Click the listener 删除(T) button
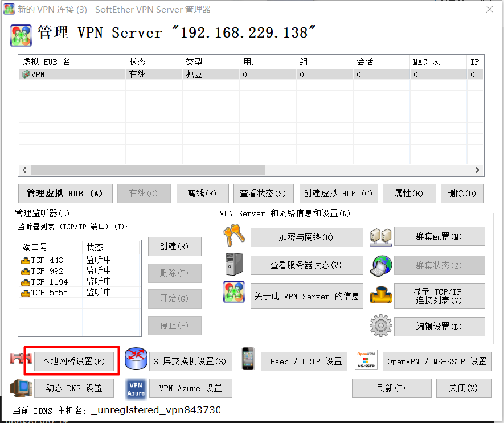Screen dimensions: 504x423 tap(174, 273)
